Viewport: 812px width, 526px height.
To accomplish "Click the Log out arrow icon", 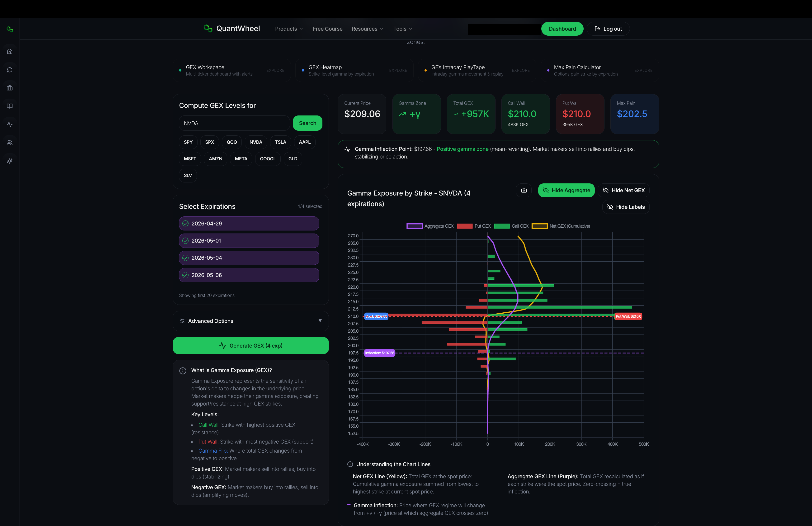I will [597, 29].
